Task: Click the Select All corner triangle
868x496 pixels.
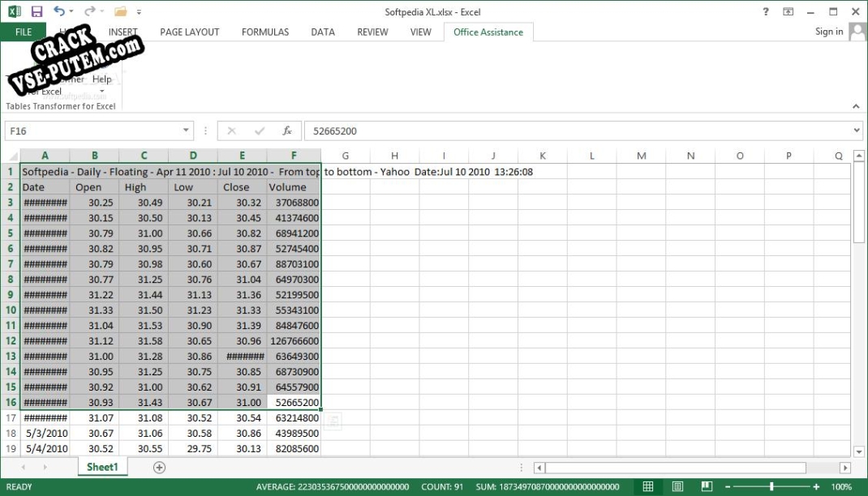Action: coord(11,156)
